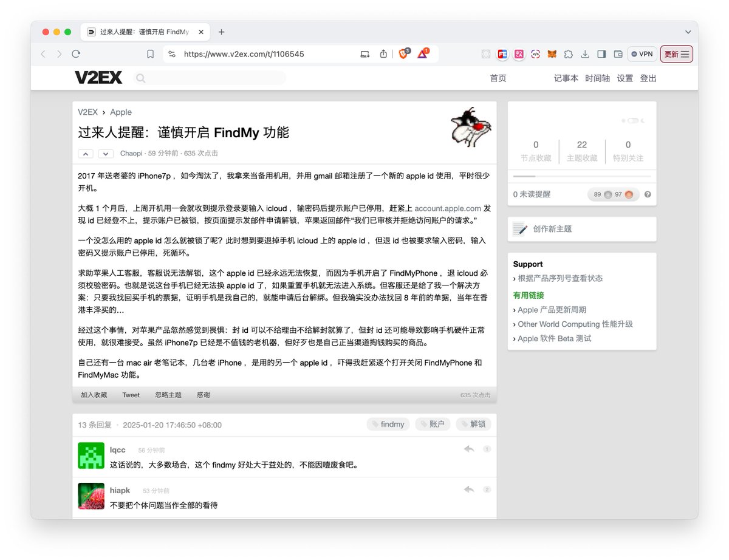Click the browser back arrow
The height and width of the screenshot is (560, 729).
43,54
